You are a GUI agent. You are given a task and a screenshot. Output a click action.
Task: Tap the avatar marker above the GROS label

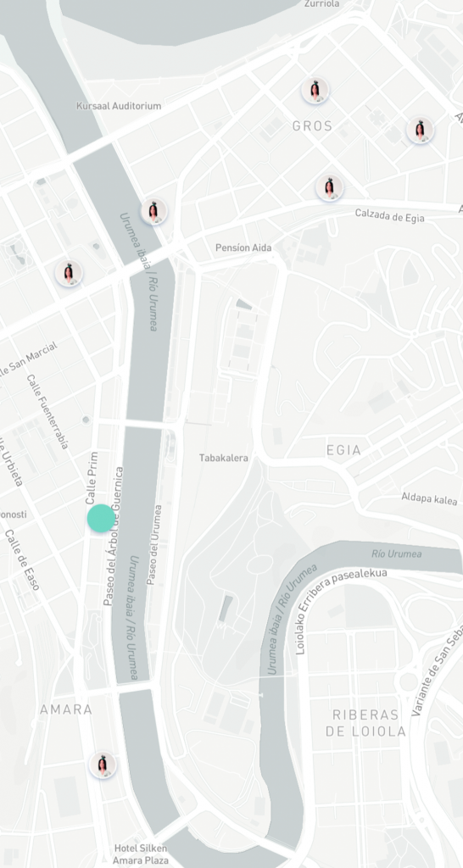315,91
